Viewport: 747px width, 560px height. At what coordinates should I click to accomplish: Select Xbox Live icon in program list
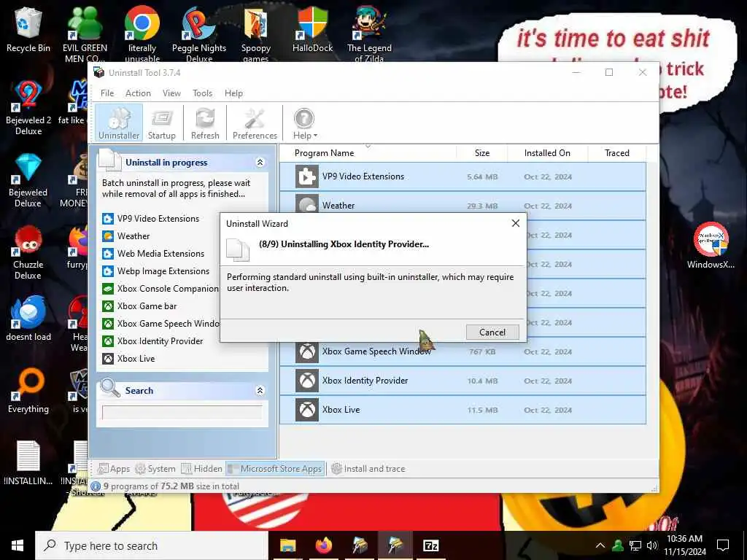307,410
